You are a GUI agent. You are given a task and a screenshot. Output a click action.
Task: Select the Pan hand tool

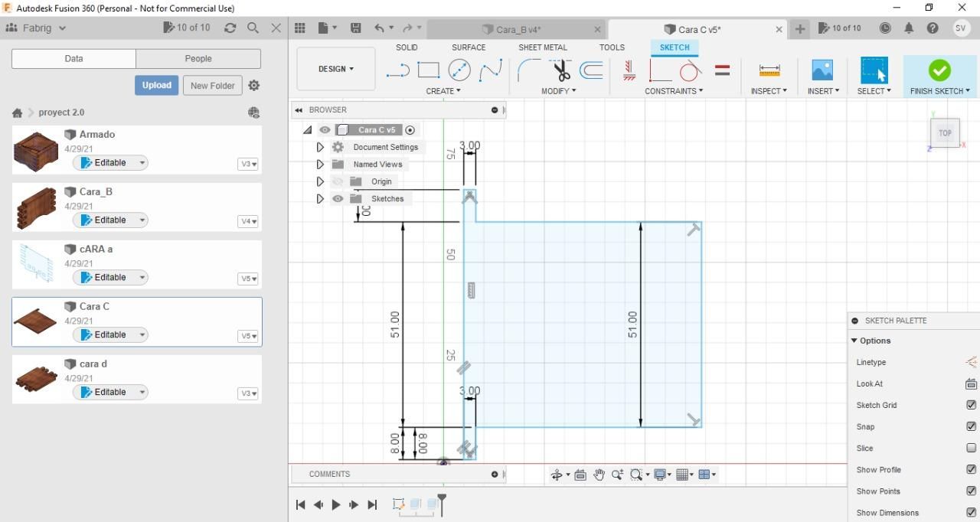click(x=599, y=475)
